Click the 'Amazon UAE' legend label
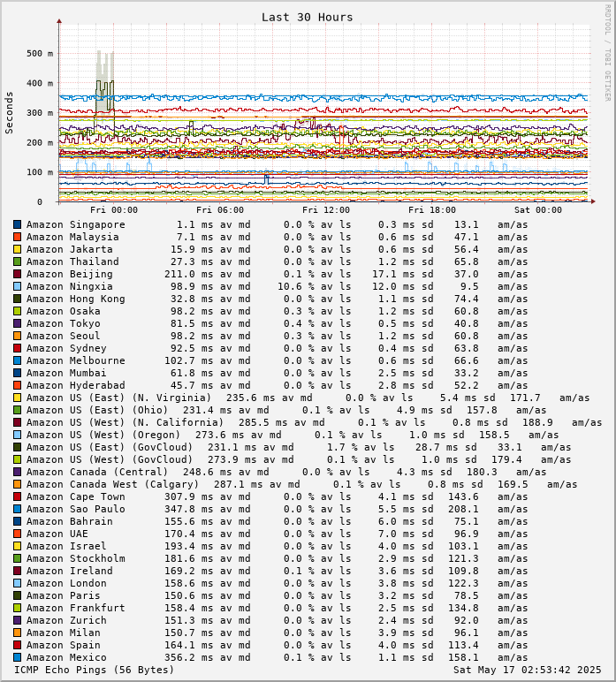 pyautogui.click(x=57, y=534)
